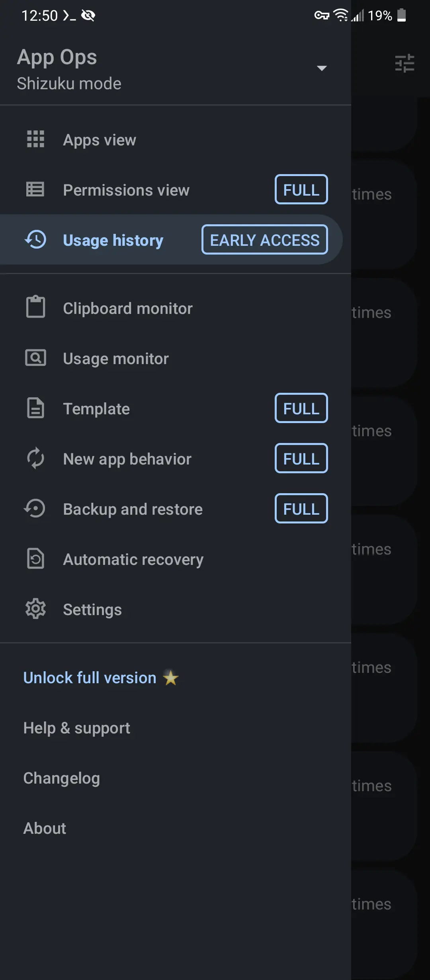Click the EARLY ACCESS badge
This screenshot has width=430, height=980.
(265, 239)
